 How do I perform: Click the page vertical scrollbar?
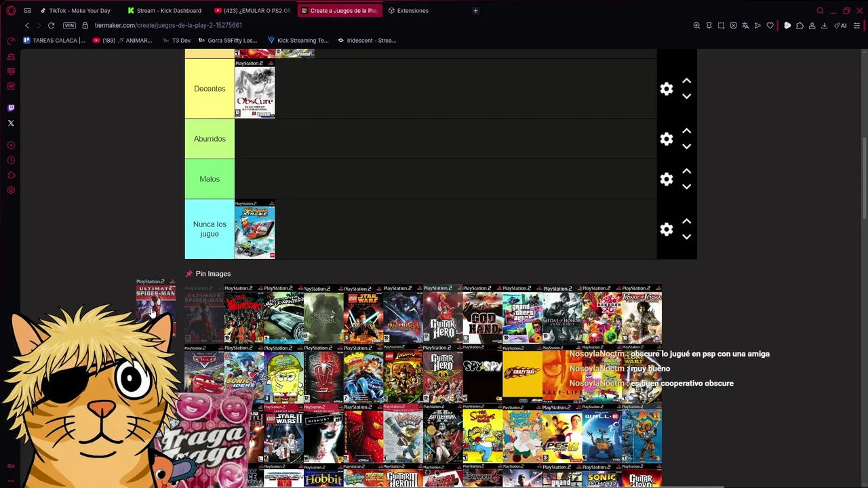(x=864, y=178)
